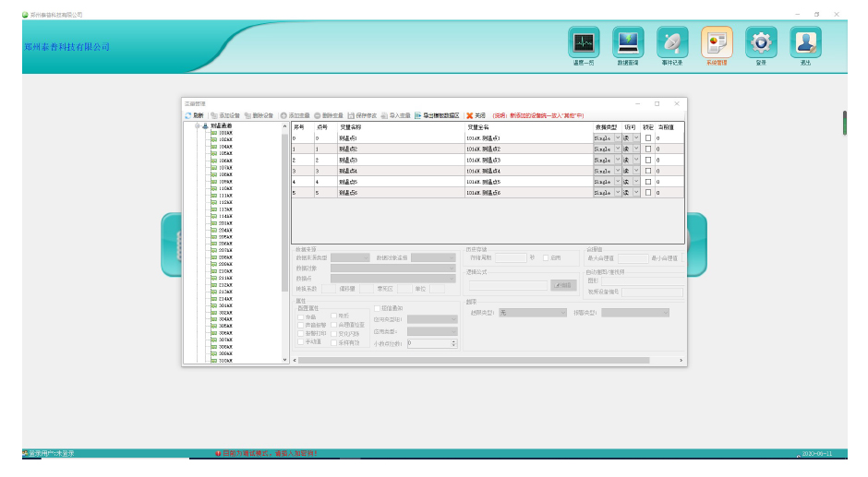Viewport: 868px width, 477px height.
Task: Click the tree panel scroll down arrow
Action: (x=285, y=360)
